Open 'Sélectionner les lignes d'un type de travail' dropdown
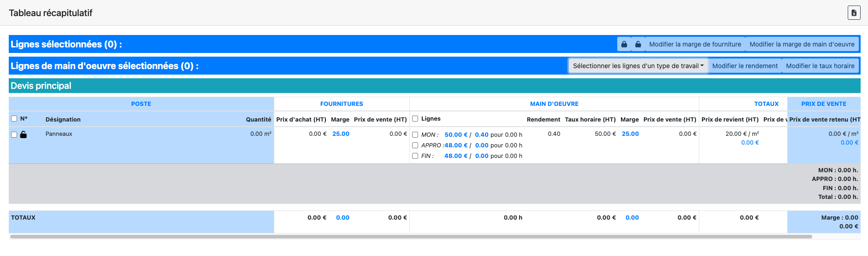Image resolution: width=868 pixels, height=256 pixels. click(638, 66)
